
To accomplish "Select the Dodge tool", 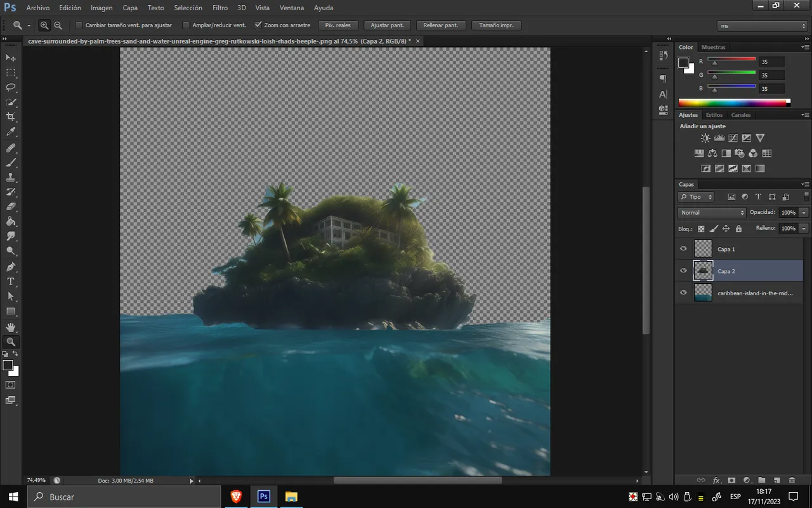I will (11, 251).
